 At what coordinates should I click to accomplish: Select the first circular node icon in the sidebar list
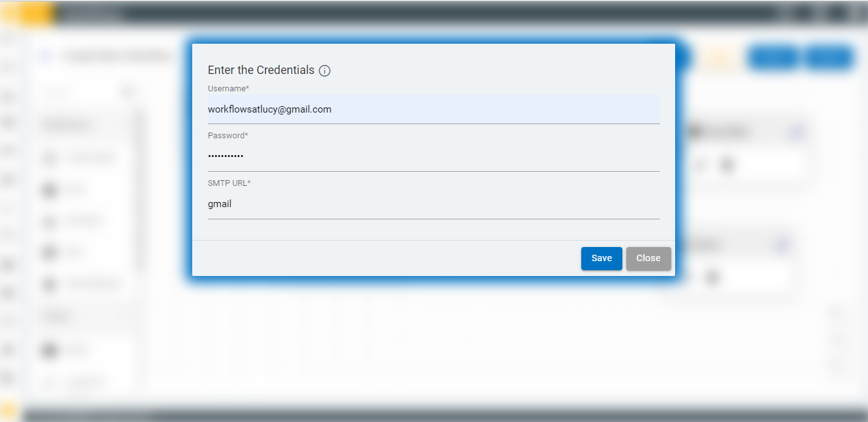click(x=50, y=158)
